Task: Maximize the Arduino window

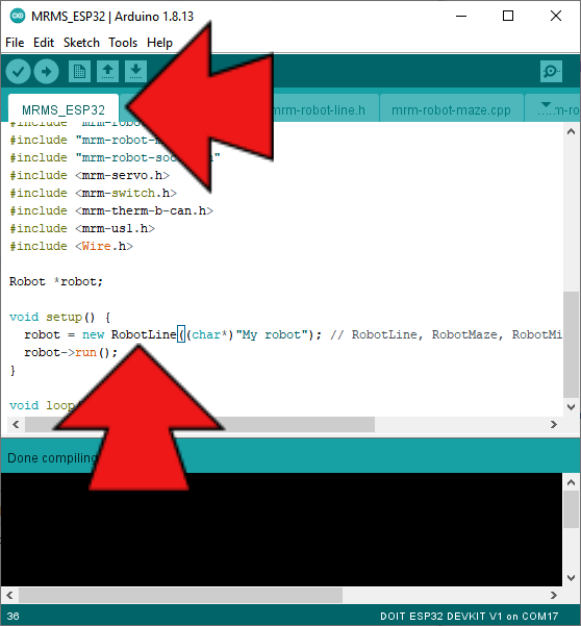Action: point(508,16)
